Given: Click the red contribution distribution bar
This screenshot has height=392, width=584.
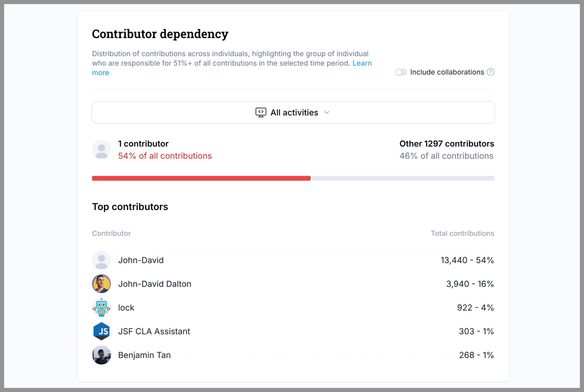Looking at the screenshot, I should [x=200, y=178].
